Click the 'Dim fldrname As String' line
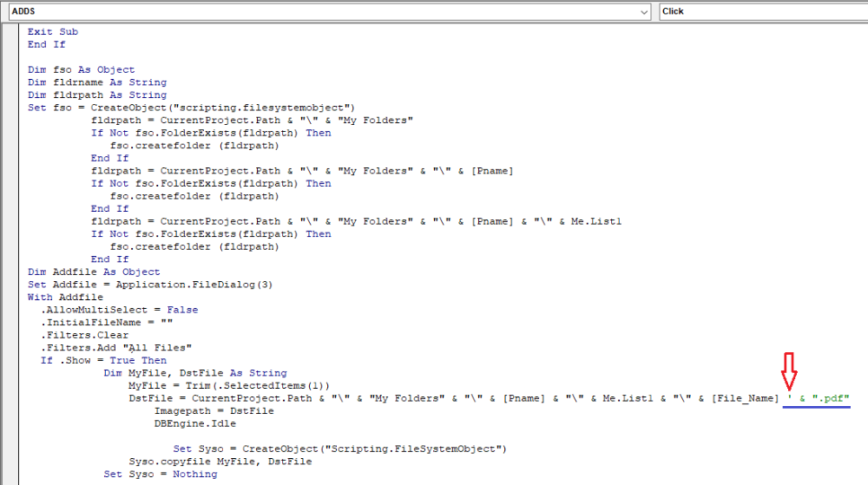This screenshot has width=868, height=485. coord(97,82)
